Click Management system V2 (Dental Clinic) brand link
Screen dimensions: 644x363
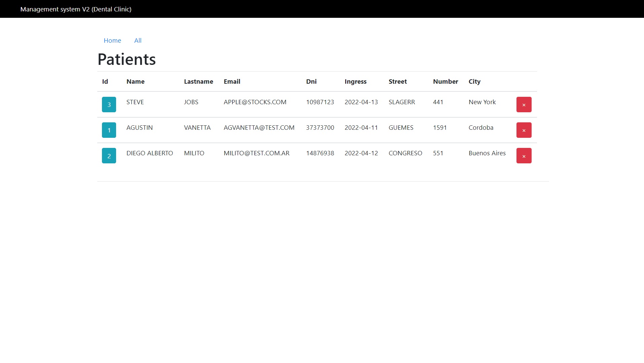(x=76, y=9)
